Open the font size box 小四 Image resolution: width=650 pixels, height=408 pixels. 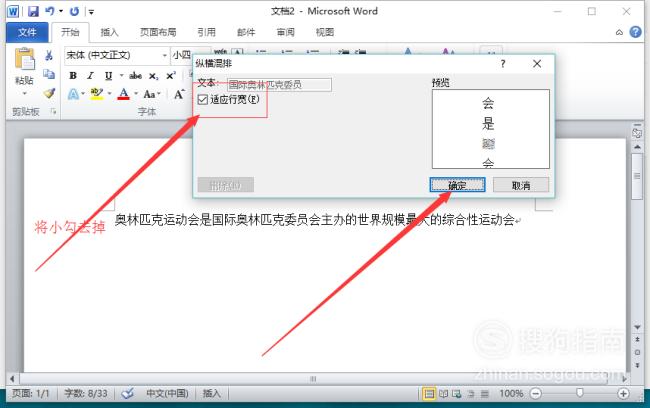click(182, 55)
